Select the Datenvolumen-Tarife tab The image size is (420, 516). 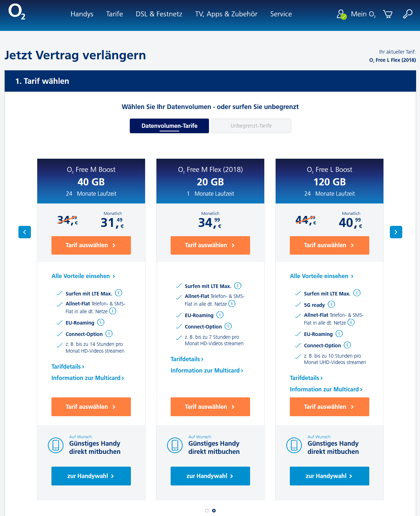[x=170, y=126]
